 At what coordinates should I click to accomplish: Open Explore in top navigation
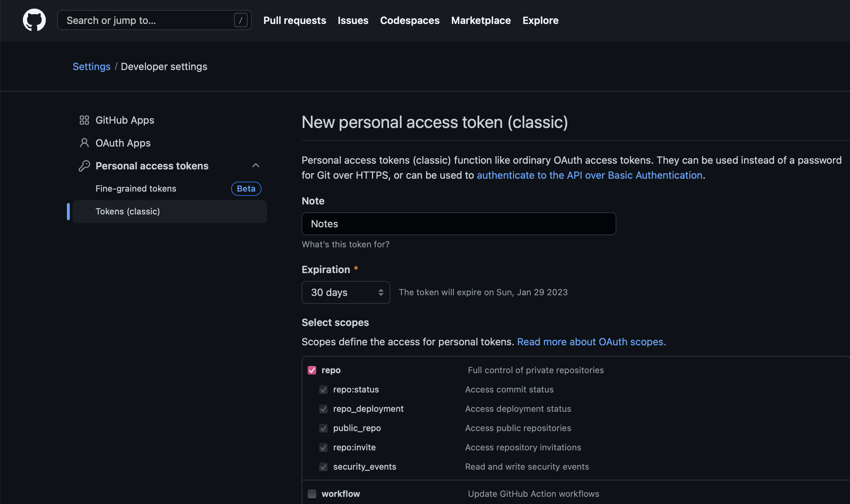tap(541, 20)
